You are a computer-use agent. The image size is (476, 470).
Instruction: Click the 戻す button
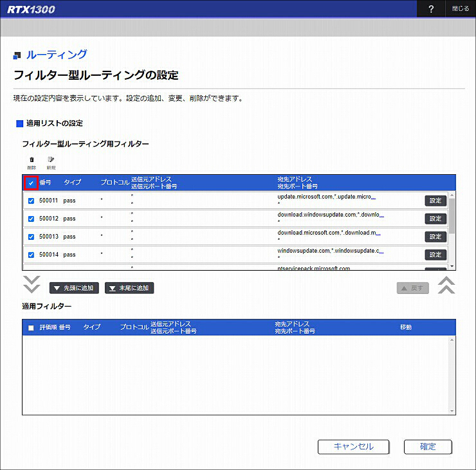(413, 288)
